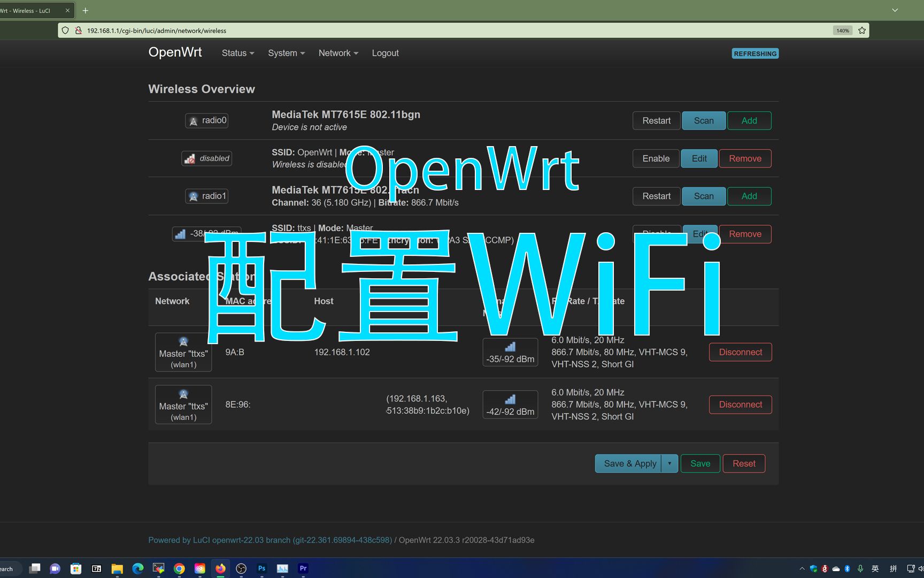Open the Chat (Teams) taskbar icon
Screen dimensions: 924x578
coord(55,568)
